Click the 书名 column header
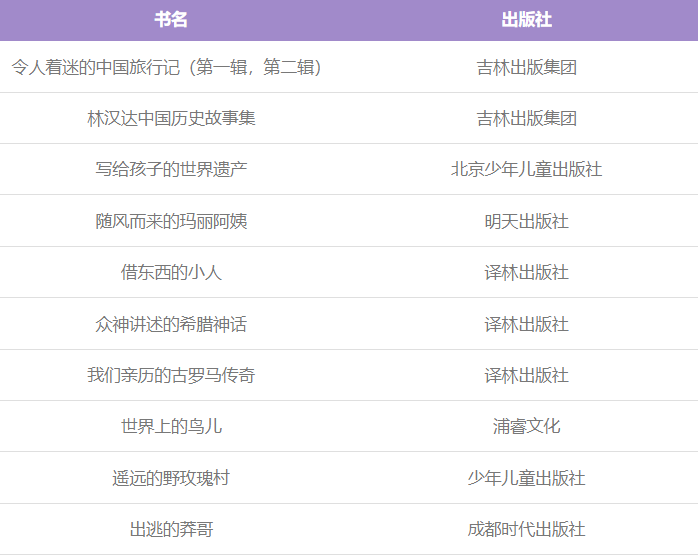 (x=171, y=20)
